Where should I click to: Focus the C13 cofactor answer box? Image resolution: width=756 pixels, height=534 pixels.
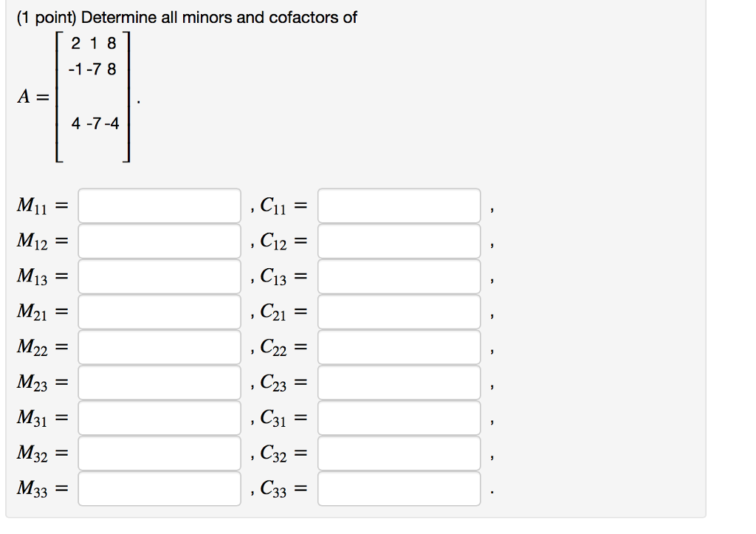pos(399,277)
